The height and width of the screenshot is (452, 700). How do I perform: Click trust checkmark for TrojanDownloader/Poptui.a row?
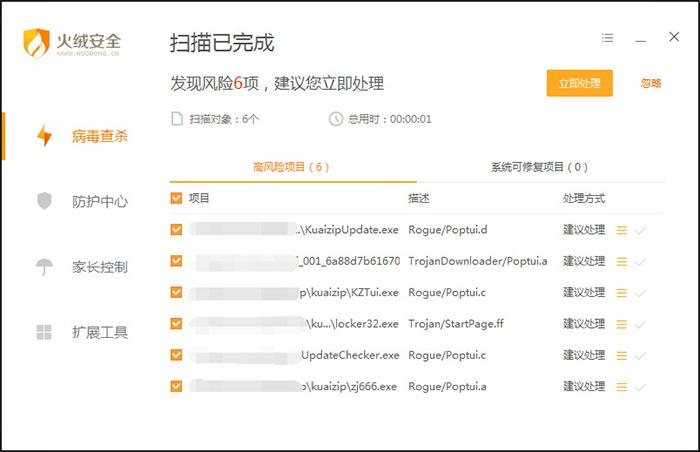[x=640, y=262]
